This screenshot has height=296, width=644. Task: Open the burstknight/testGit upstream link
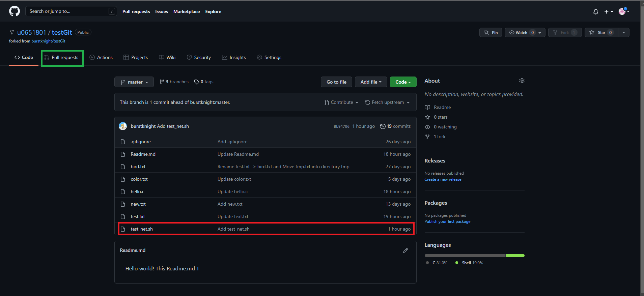48,41
